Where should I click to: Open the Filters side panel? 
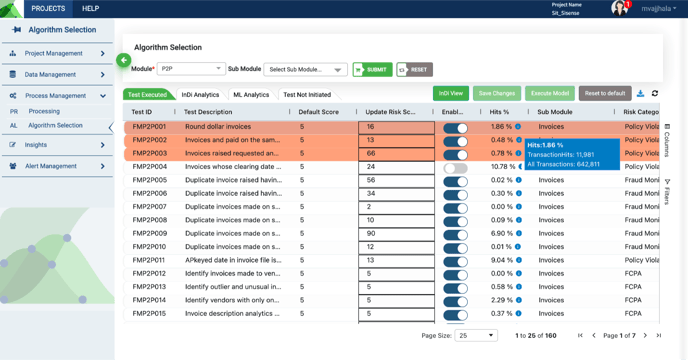coord(667,191)
